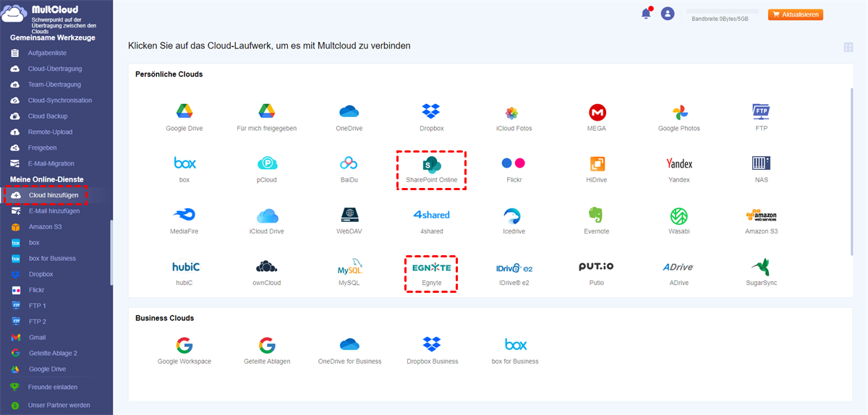Select Amazon S3 in the cloud grid
Viewport: 868px width, 415px height.
click(761, 215)
